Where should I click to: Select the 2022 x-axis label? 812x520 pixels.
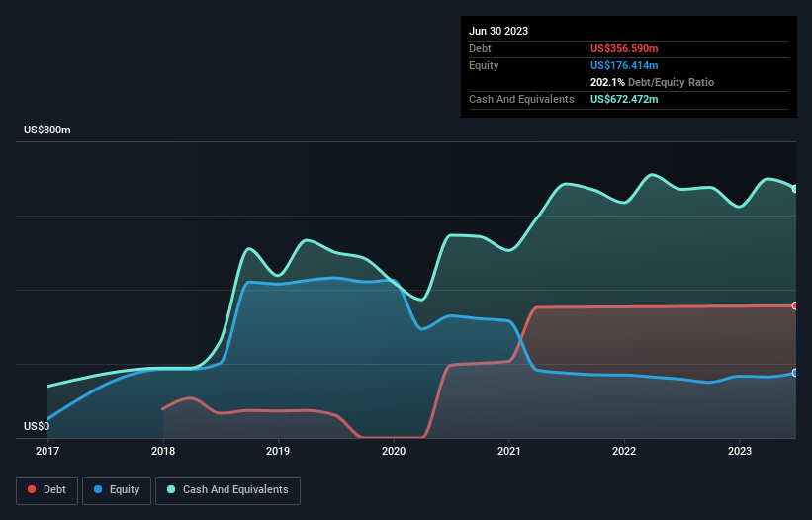pos(624,451)
